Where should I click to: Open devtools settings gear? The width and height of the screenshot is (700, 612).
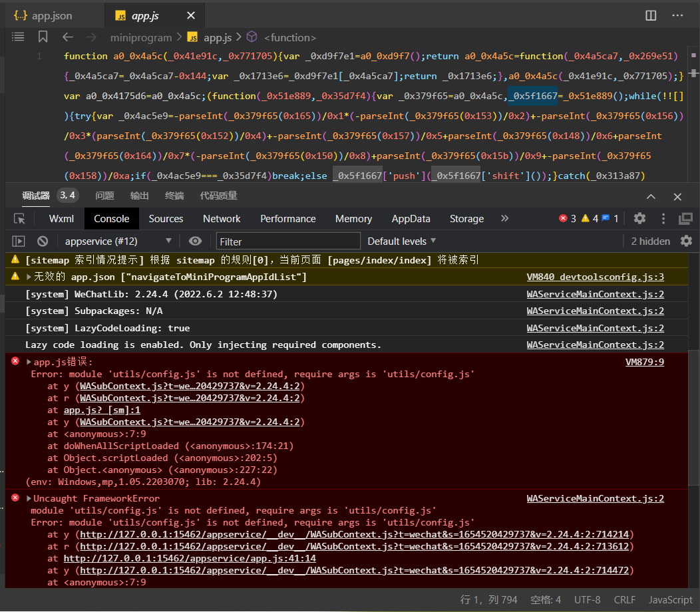coord(639,218)
